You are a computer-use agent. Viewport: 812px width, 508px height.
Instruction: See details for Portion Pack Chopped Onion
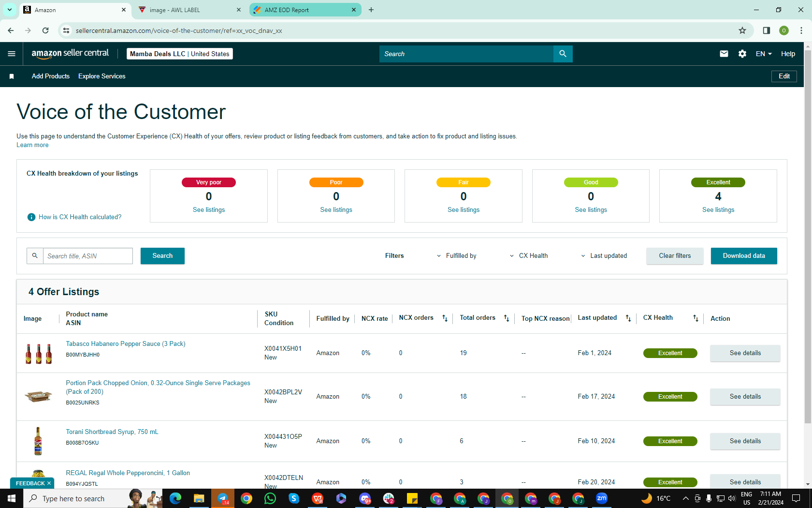point(745,397)
